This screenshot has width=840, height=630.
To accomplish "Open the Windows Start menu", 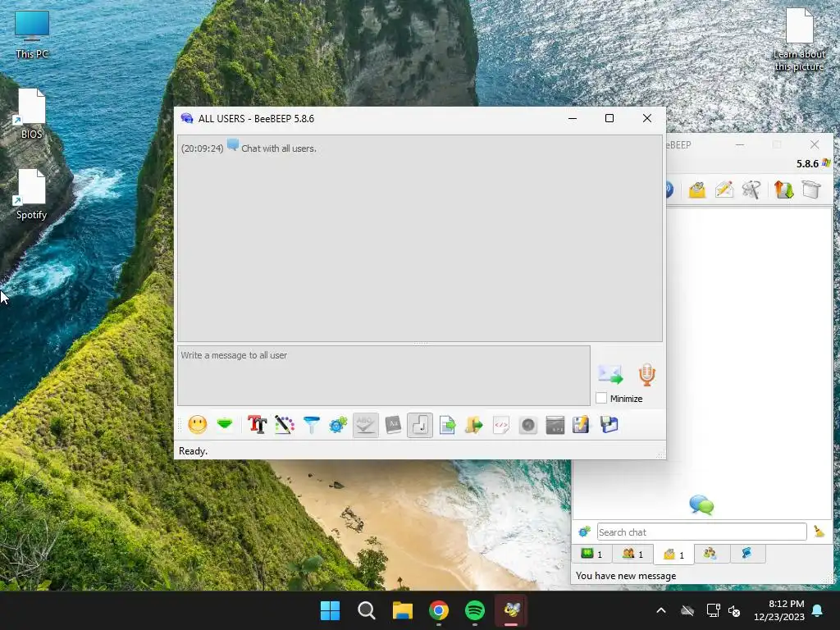I will point(330,610).
